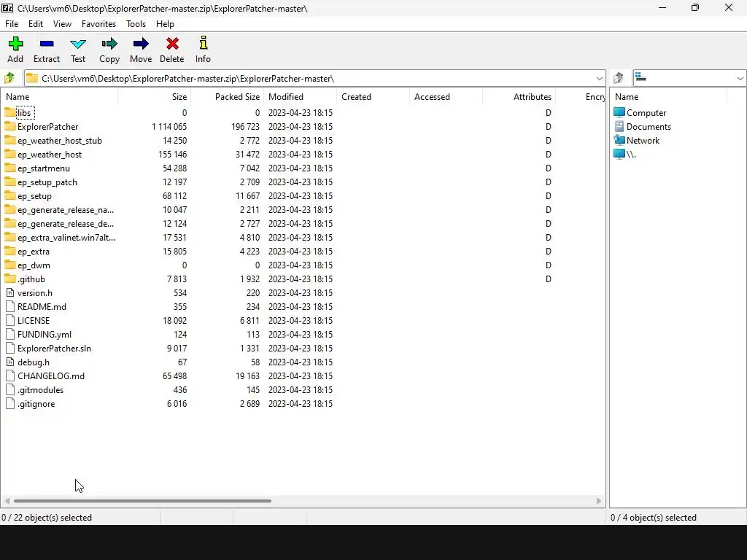747x560 pixels.
Task: Select the \\. device icon in right panel
Action: (619, 154)
